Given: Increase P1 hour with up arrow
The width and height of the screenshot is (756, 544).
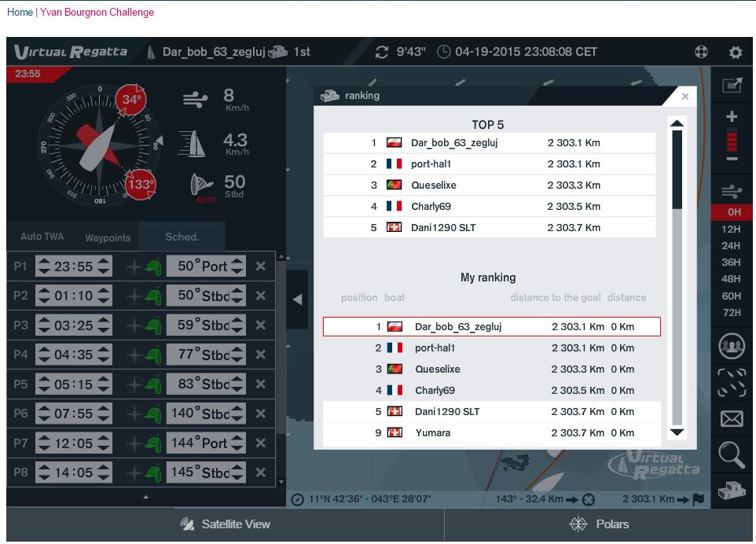Looking at the screenshot, I should coord(44,261).
